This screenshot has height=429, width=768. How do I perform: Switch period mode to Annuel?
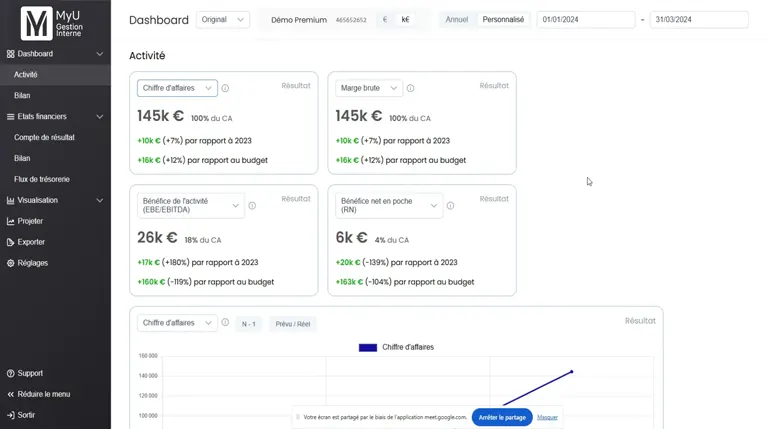456,20
